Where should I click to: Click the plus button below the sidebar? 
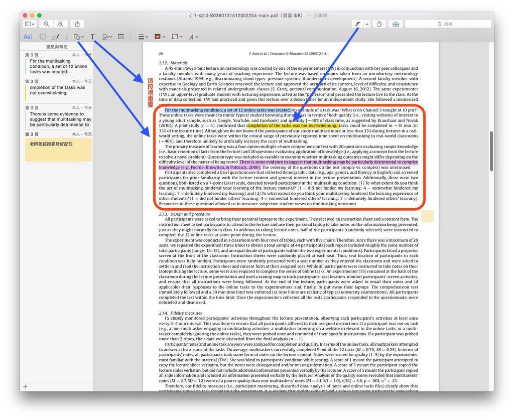tap(26, 386)
